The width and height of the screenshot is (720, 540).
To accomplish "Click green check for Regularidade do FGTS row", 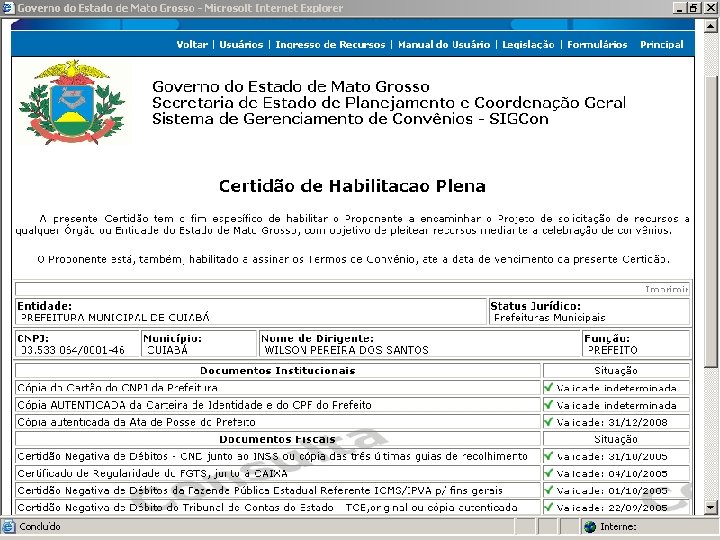I will click(548, 473).
